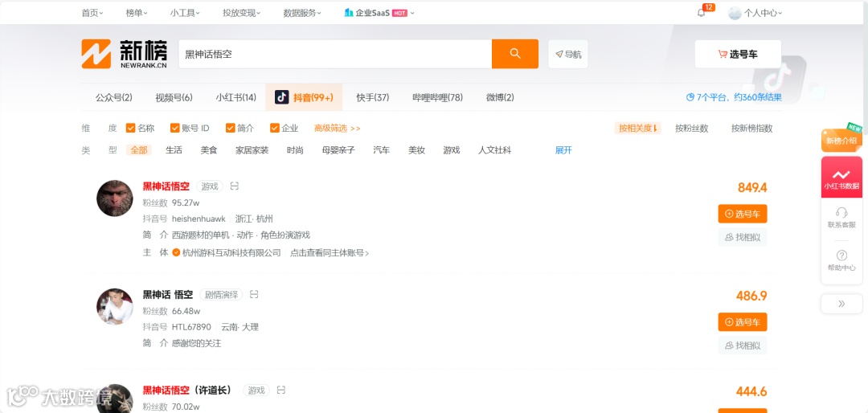Open 联系客服 headset icon
Viewport: 868px width, 413px height.
[x=841, y=213]
